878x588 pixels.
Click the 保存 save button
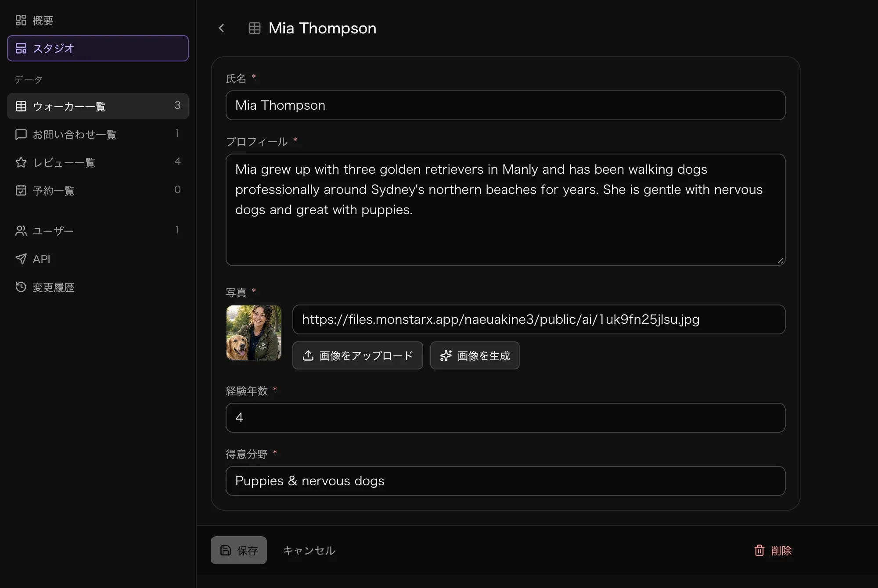point(239,550)
